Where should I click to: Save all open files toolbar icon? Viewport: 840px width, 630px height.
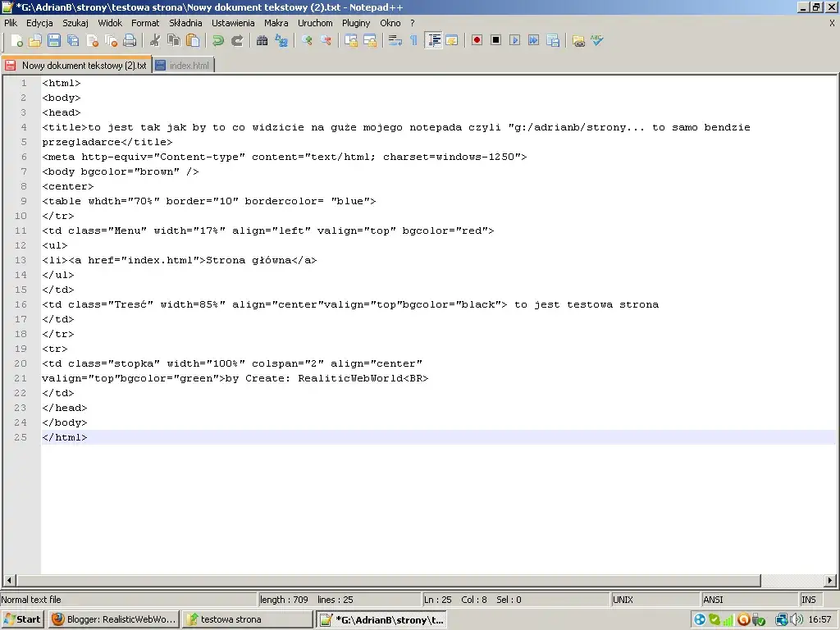[73, 41]
